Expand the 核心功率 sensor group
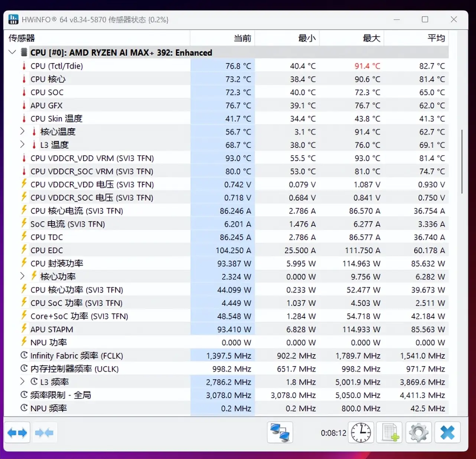The height and width of the screenshot is (459, 476). click(x=22, y=276)
